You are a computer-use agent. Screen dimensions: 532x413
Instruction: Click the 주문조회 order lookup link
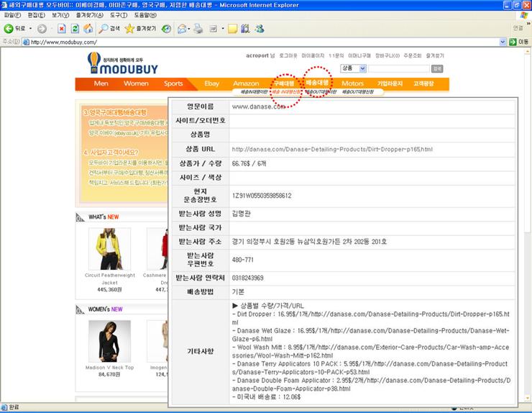412,55
